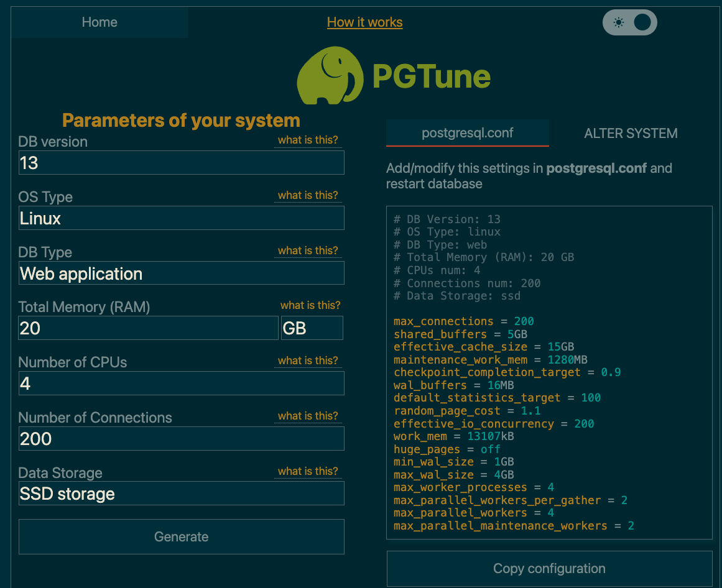Screen dimensions: 722x588
Task: Click the Total Memory input field
Action: [148, 328]
